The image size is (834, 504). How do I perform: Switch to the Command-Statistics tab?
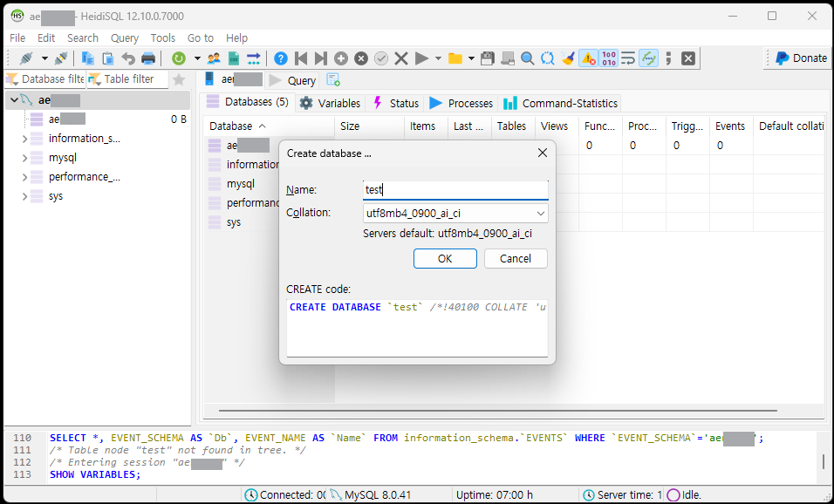[561, 103]
